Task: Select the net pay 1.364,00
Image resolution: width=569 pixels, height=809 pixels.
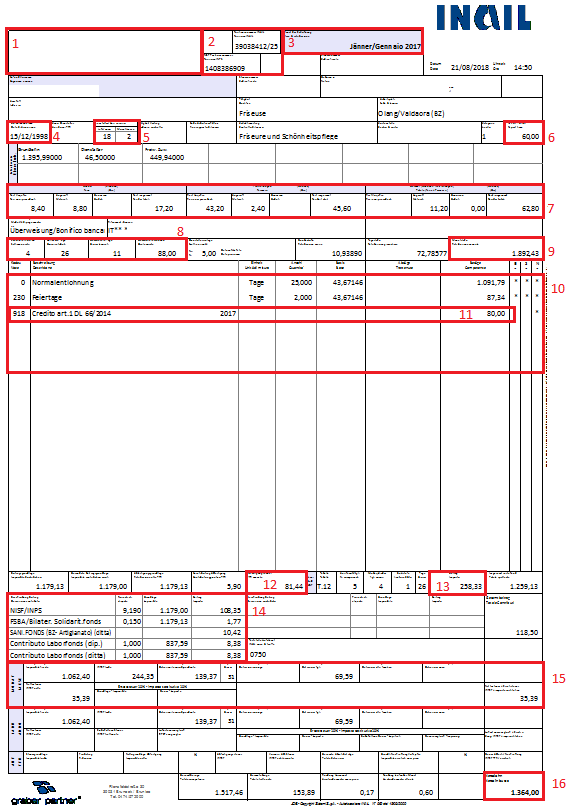Action: 525,792
